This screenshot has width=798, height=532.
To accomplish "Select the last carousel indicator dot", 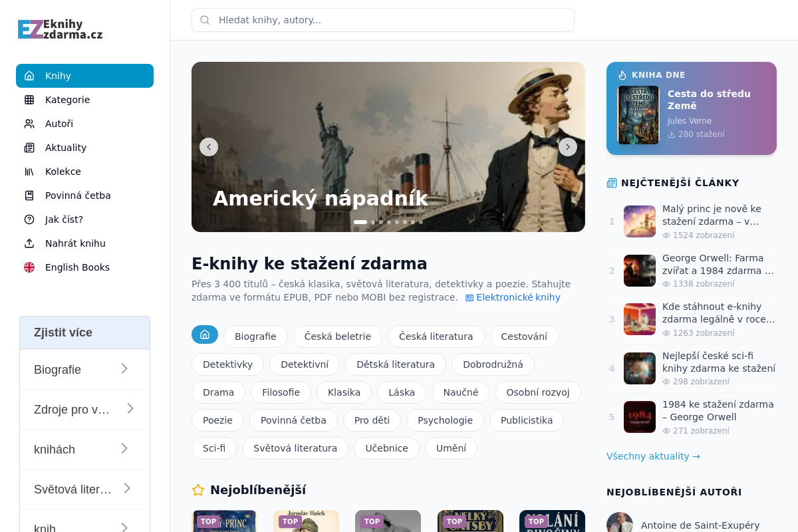I will coord(421,222).
